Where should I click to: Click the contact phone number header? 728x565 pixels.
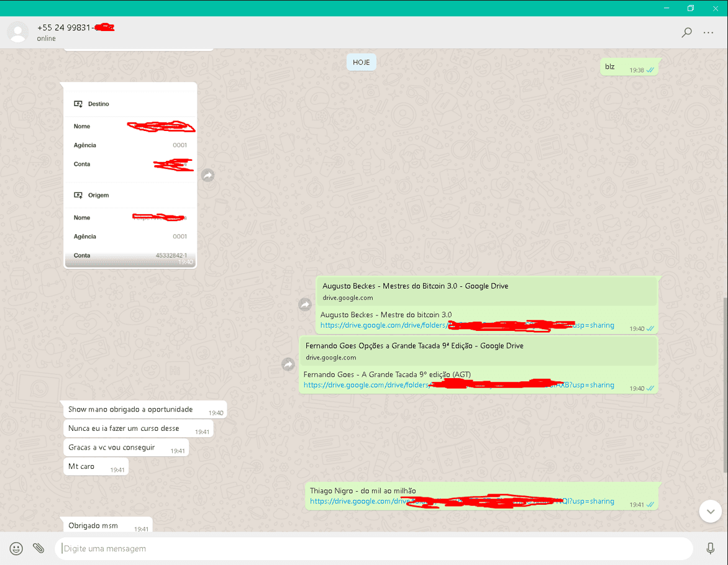(76, 27)
